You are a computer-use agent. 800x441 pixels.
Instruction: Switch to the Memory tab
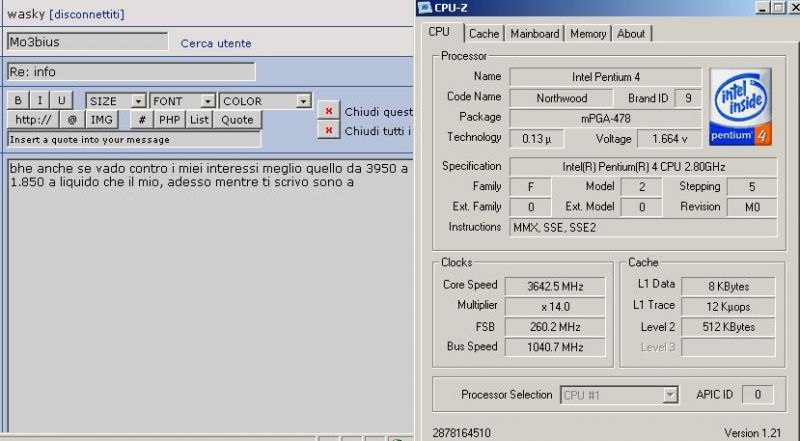coord(588,33)
